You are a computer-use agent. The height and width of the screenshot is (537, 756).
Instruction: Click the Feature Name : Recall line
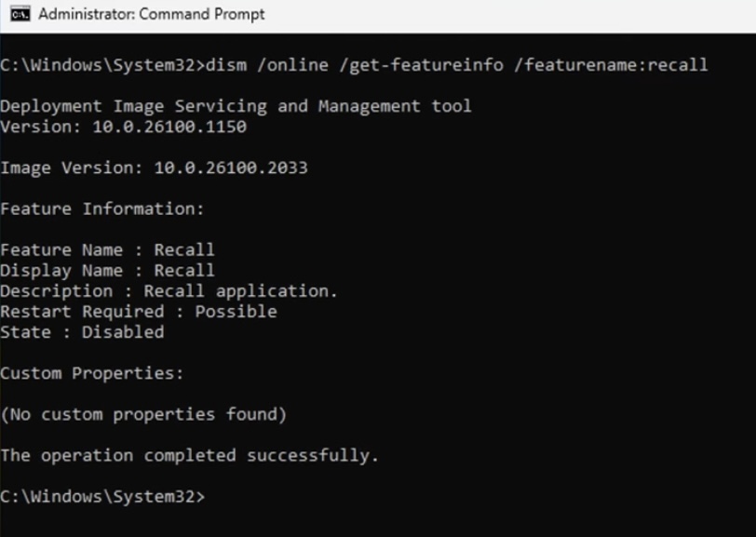[107, 249]
